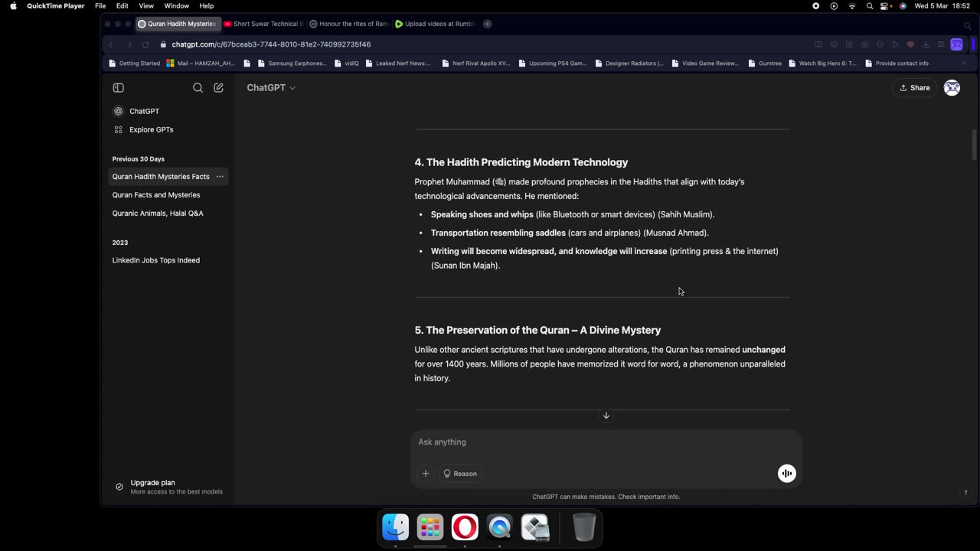This screenshot has width=980, height=551.
Task: Open the Quran Facts and Mysteries chat
Action: 156,195
